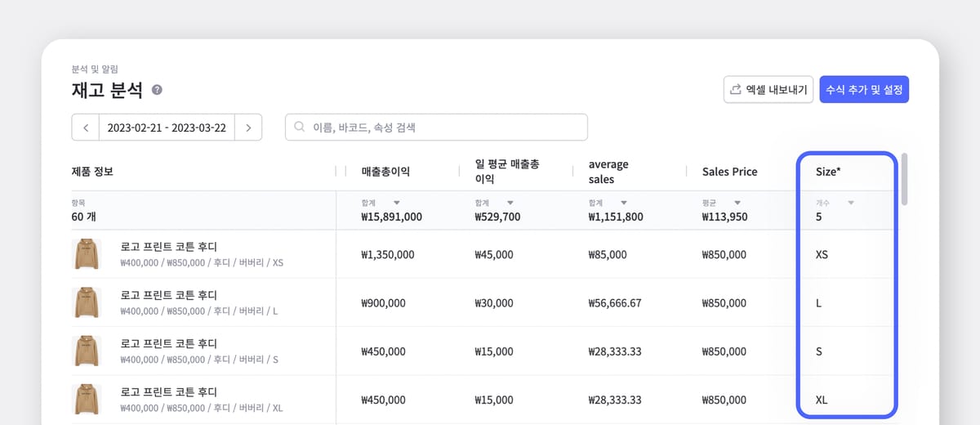Image resolution: width=980 pixels, height=425 pixels.
Task: Click the export icon on 엑셀 내보내기
Action: click(736, 90)
